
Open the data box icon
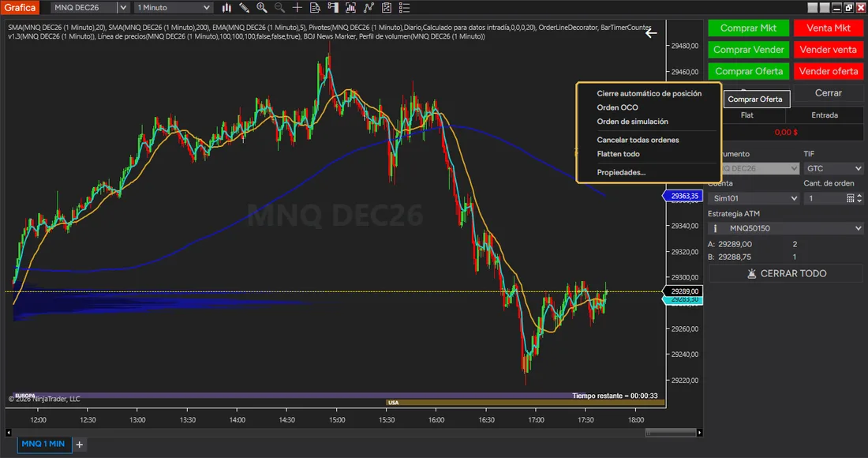click(x=315, y=8)
